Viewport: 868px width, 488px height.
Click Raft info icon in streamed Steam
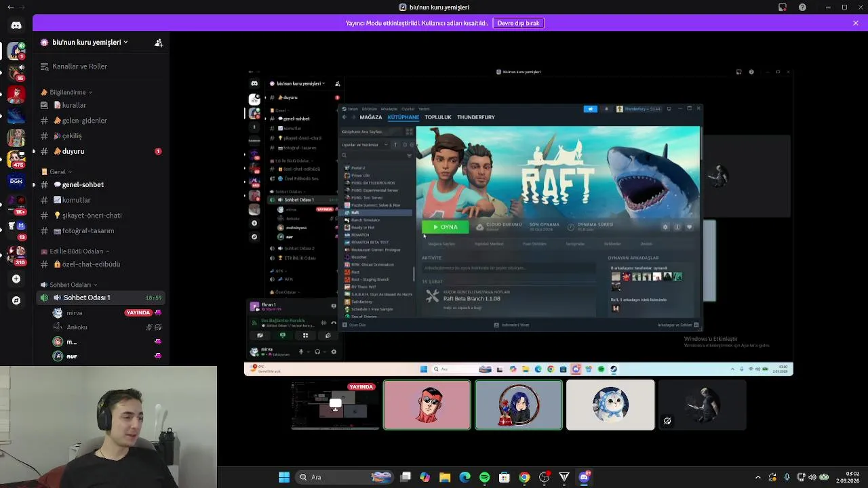(x=677, y=227)
